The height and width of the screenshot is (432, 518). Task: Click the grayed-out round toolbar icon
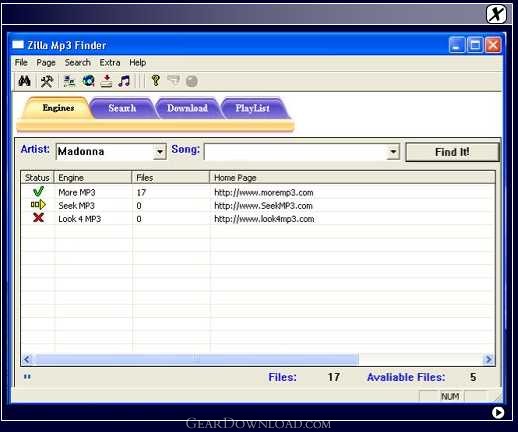192,81
